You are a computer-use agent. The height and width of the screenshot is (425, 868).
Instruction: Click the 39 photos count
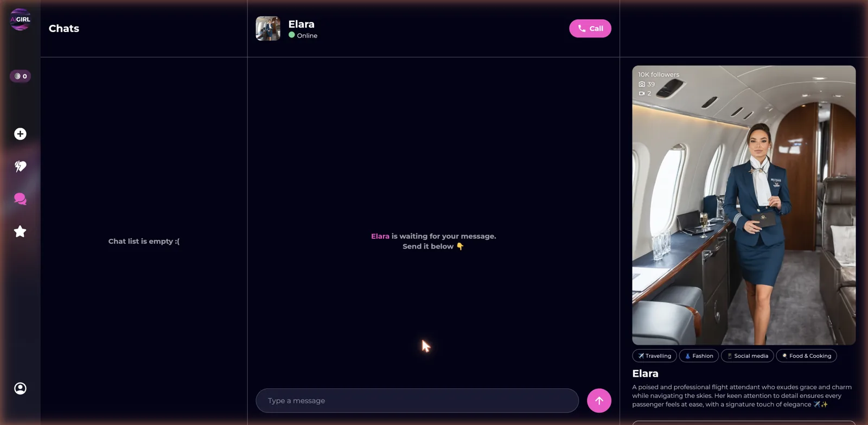click(647, 84)
